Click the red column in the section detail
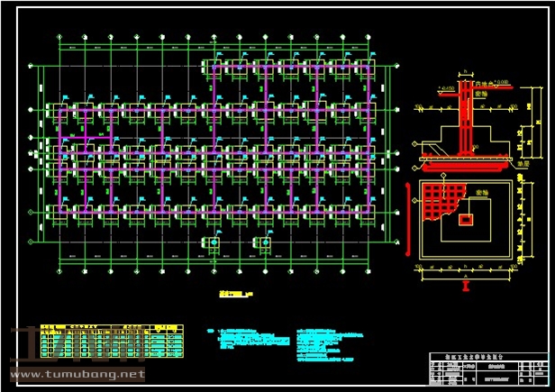Viewport: 555px width, 392px height. [466, 117]
